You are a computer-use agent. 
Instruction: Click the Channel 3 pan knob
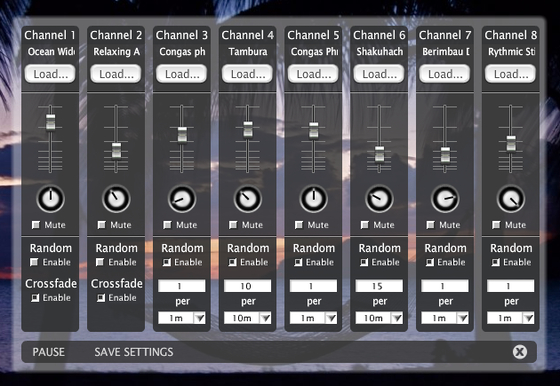tap(182, 199)
